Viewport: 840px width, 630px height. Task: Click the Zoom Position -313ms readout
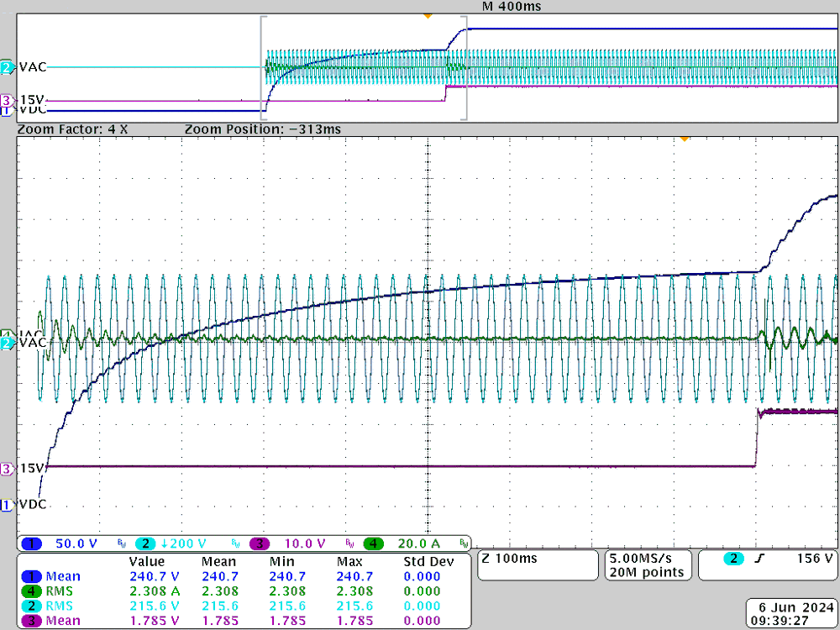(x=262, y=129)
